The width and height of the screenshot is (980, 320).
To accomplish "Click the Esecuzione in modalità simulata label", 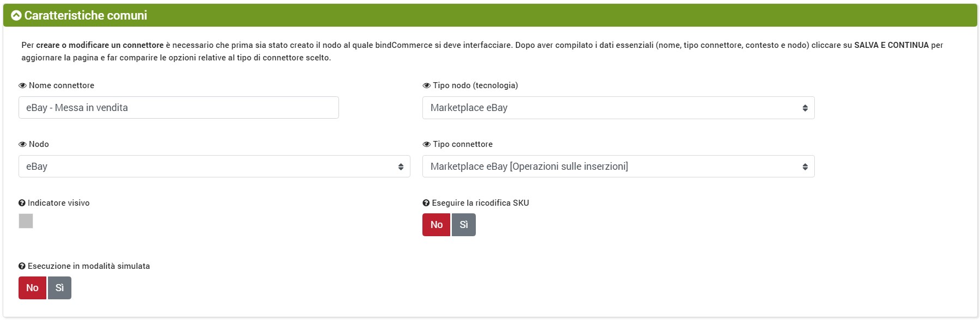I will [89, 266].
